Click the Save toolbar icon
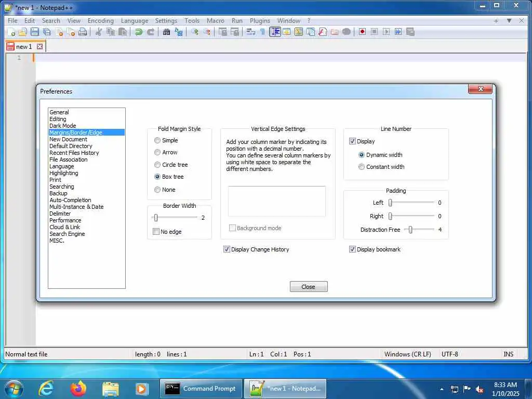Image resolution: width=532 pixels, height=399 pixels. pos(35,32)
